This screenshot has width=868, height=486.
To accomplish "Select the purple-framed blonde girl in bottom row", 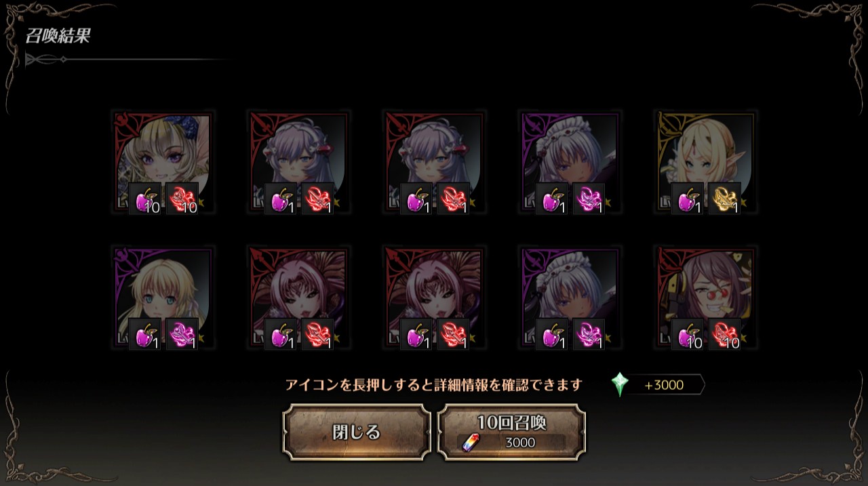I will click(163, 298).
